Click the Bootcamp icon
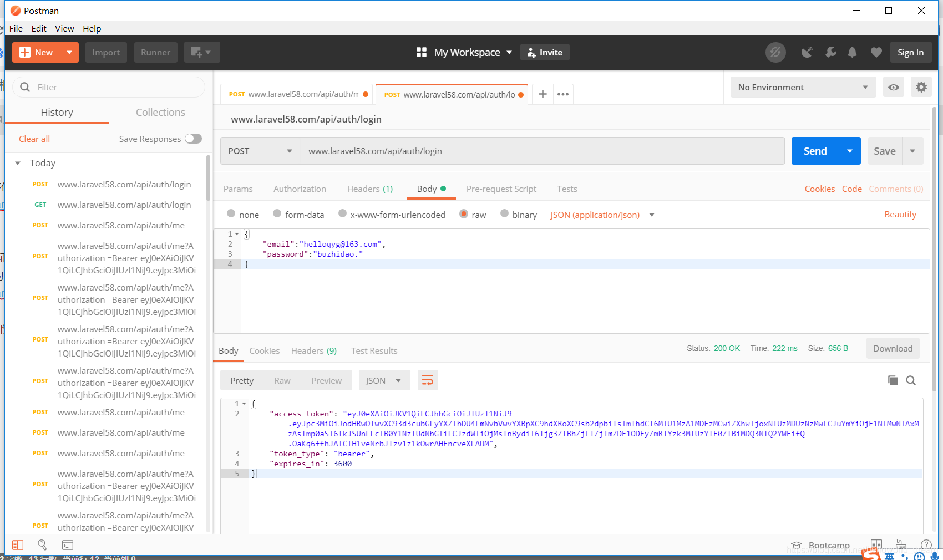 click(797, 545)
